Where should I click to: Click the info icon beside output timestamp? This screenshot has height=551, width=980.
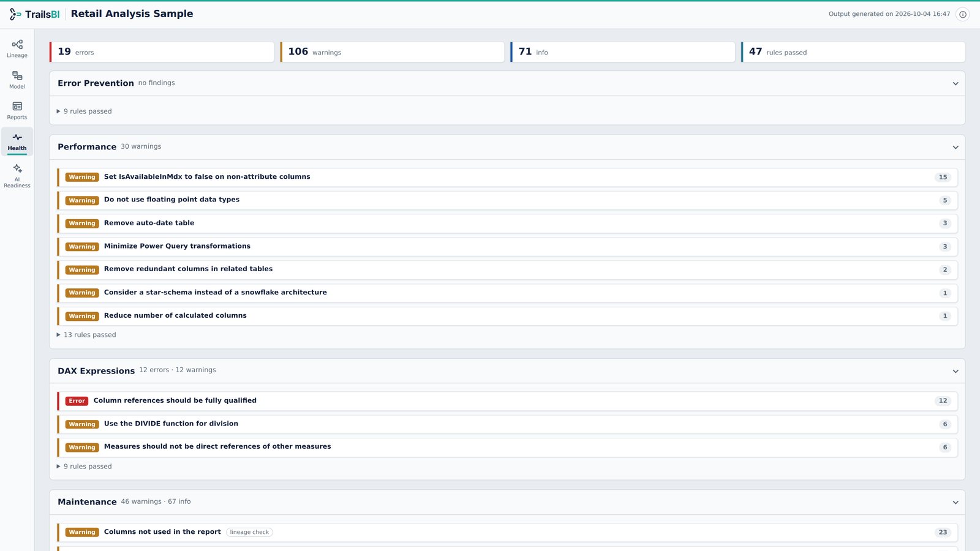pos(963,14)
